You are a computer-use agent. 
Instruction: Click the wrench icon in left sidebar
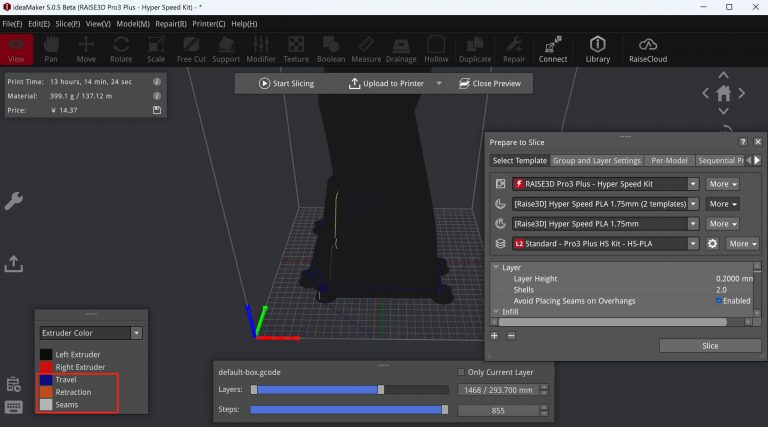[x=14, y=201]
